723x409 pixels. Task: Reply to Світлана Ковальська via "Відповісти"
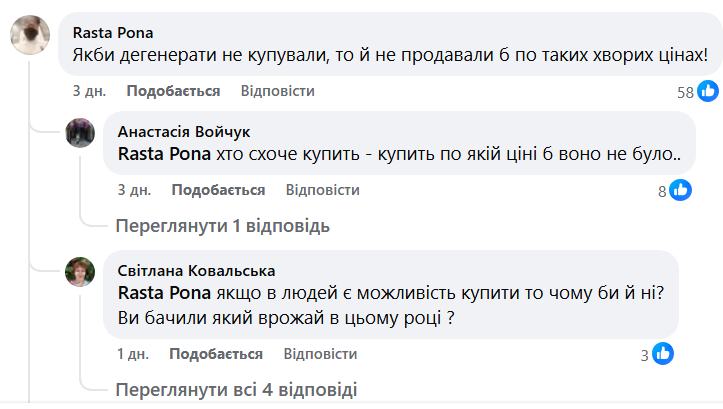coord(320,354)
